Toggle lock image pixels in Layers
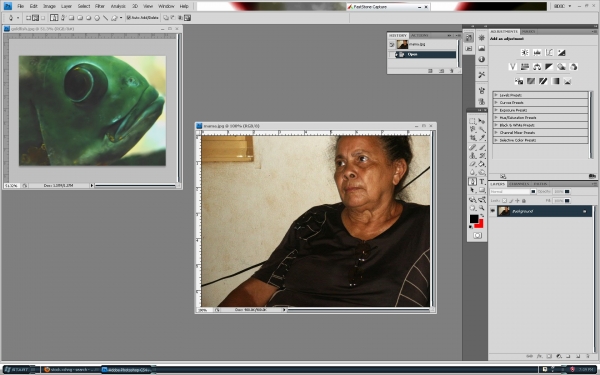Image resolution: width=600 pixels, height=375 pixels. click(x=511, y=201)
